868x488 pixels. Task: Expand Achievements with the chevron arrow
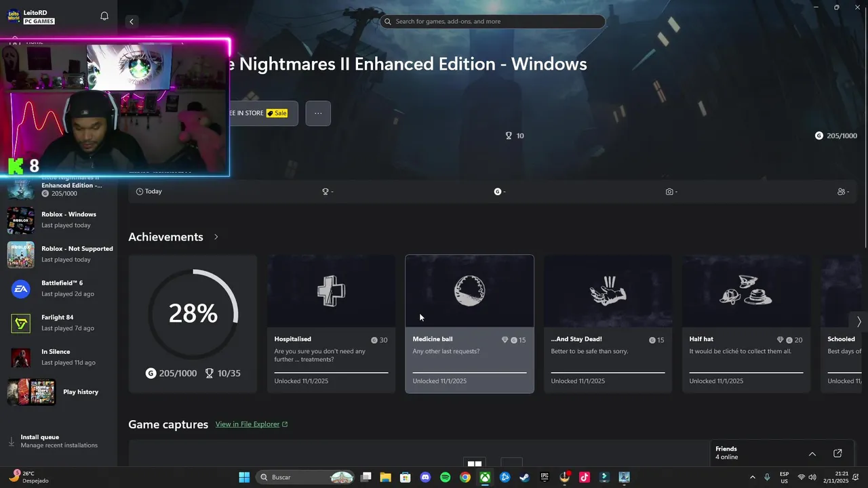tap(216, 237)
